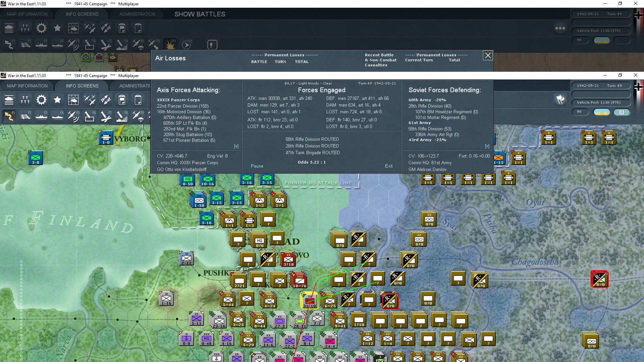Open the game preferences gear icon

(x=41, y=100)
